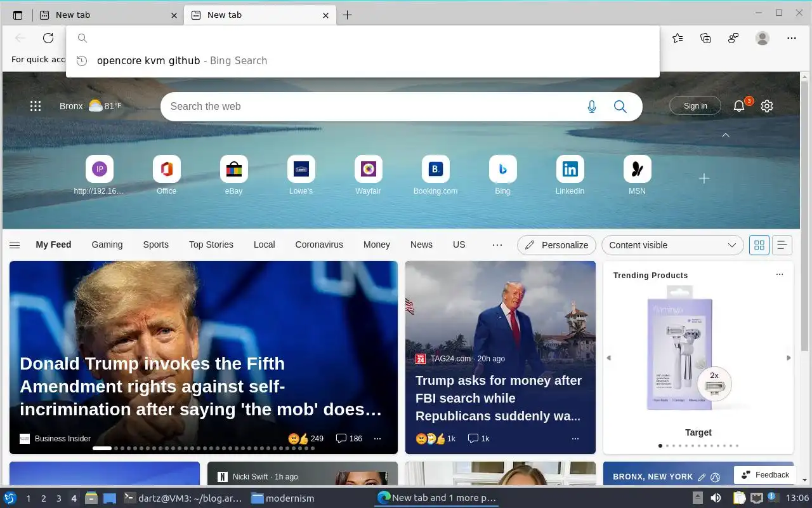Select the Gaming feed tab
The width and height of the screenshot is (812, 508).
coord(107,244)
